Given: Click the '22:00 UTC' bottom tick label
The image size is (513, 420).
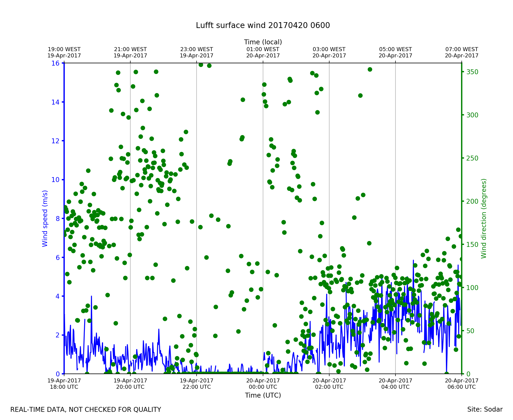Looking at the screenshot, I should (197, 387).
